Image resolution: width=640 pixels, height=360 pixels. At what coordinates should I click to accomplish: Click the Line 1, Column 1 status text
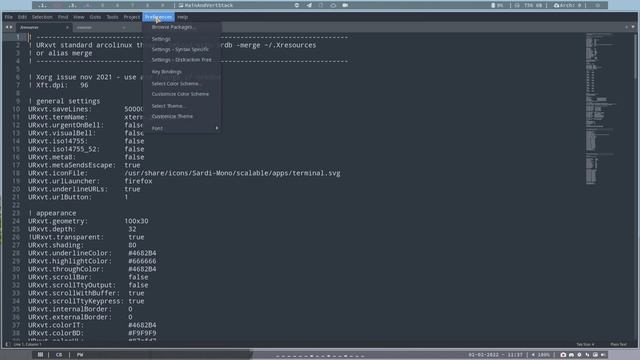[27, 344]
